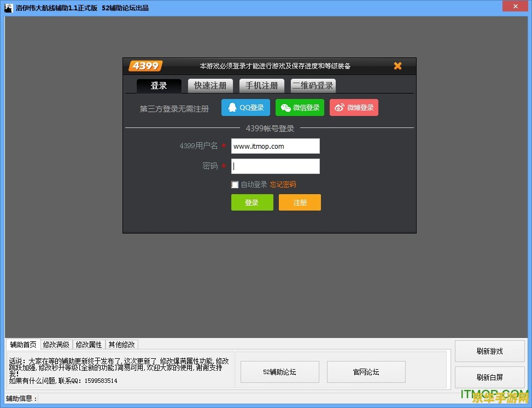Viewport: 532px width, 408px height.
Task: Log in with QQ登录 button
Action: point(245,108)
